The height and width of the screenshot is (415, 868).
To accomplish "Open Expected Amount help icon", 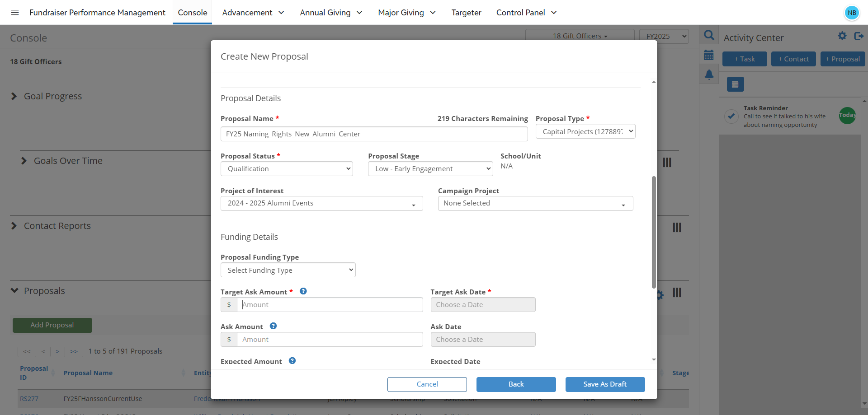I will click(x=292, y=361).
